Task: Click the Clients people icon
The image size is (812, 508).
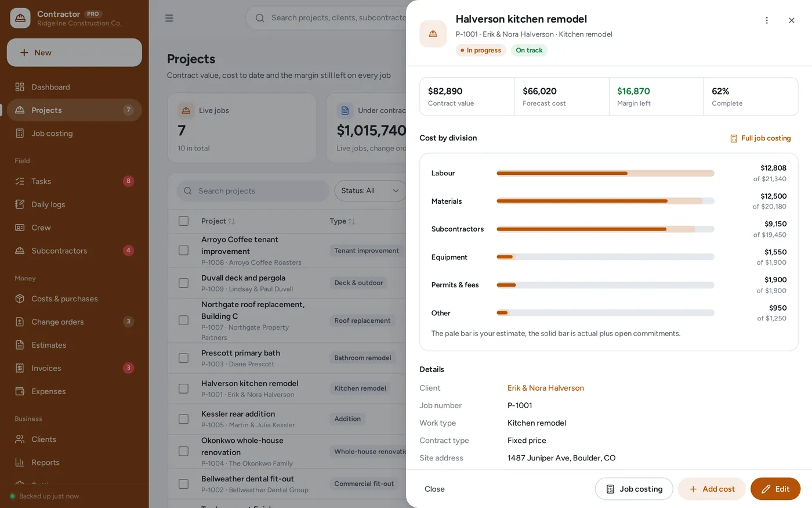Action: [x=20, y=439]
